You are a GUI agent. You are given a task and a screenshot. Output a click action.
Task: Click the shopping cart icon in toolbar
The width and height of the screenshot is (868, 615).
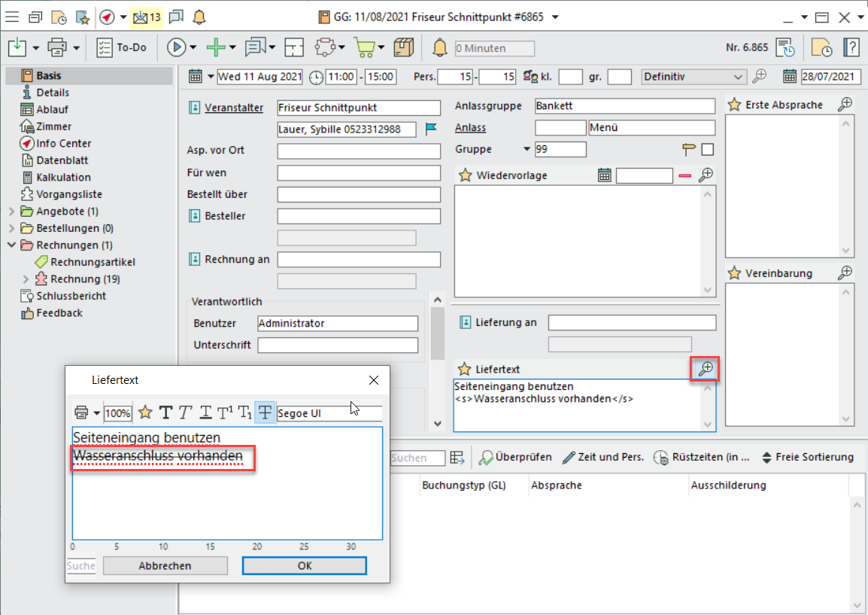click(365, 47)
